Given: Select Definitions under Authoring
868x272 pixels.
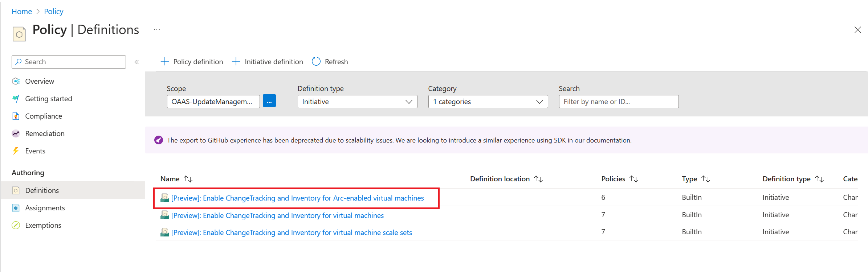Looking at the screenshot, I should click(x=42, y=190).
